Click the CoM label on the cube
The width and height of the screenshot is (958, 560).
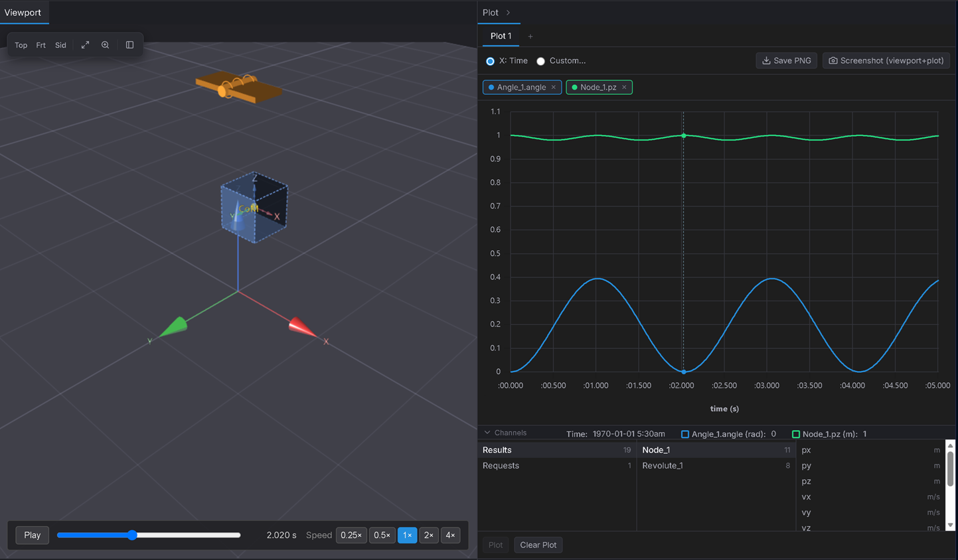[x=248, y=208]
